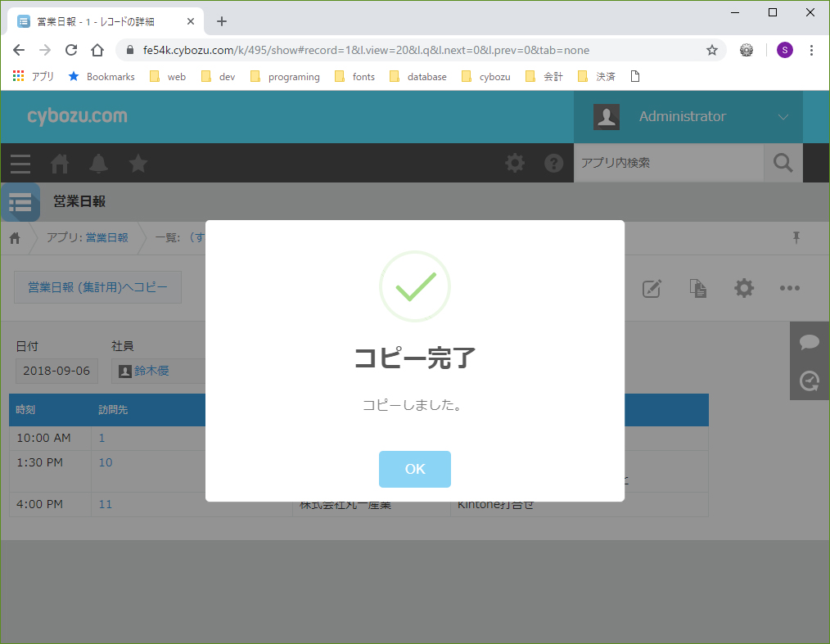Open the 決済 bookmarks folder
830x644 pixels.
[598, 76]
